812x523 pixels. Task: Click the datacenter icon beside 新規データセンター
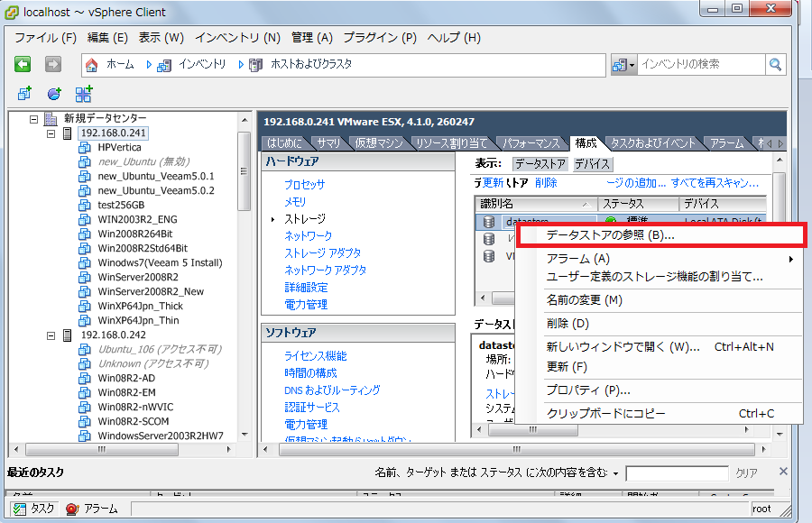tap(51, 119)
